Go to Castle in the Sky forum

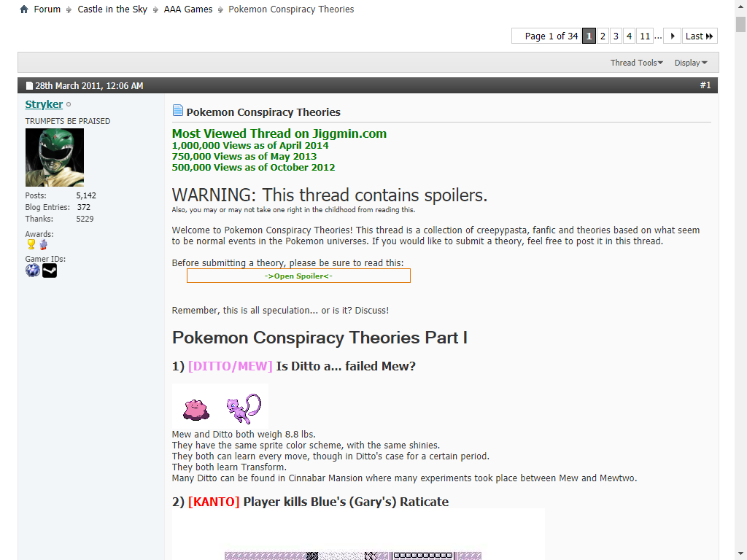tap(112, 9)
